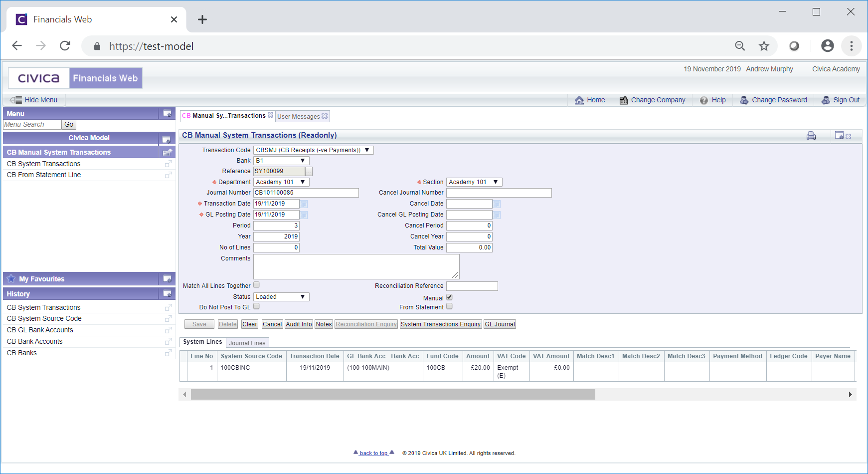Click the Audit Info button

click(x=299, y=324)
